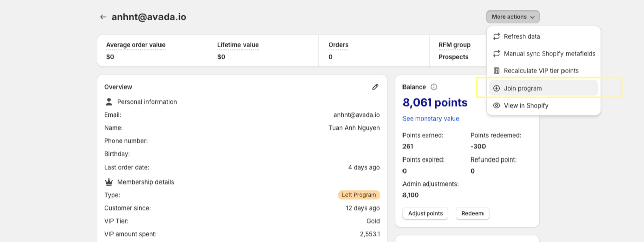Choose Manual sync Shopify metafields
This screenshot has width=644, height=242.
pyautogui.click(x=543, y=54)
